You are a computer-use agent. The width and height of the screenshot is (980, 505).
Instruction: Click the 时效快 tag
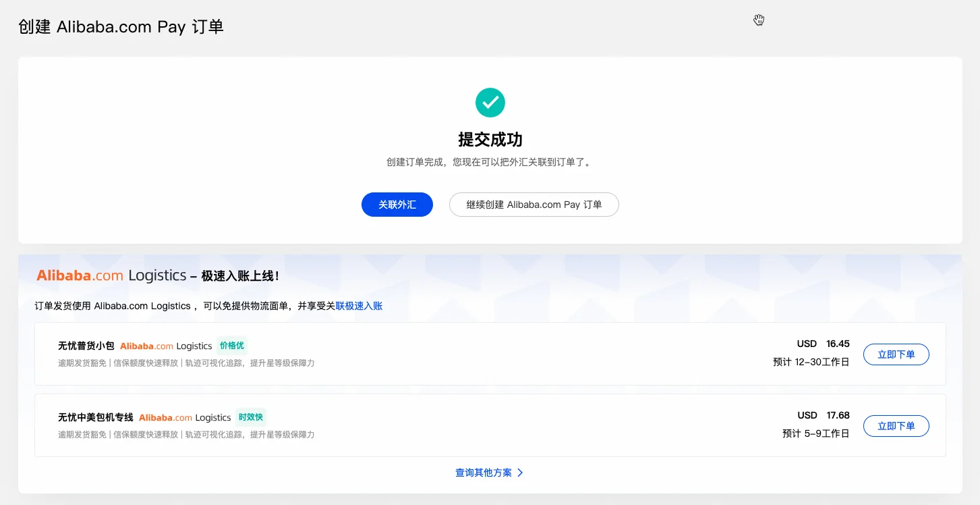click(251, 417)
